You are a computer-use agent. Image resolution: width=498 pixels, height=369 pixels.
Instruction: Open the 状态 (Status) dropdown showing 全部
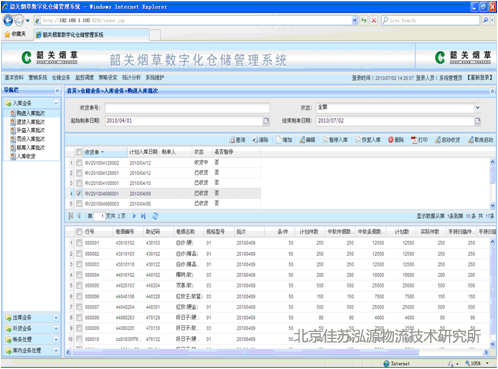tap(478, 107)
